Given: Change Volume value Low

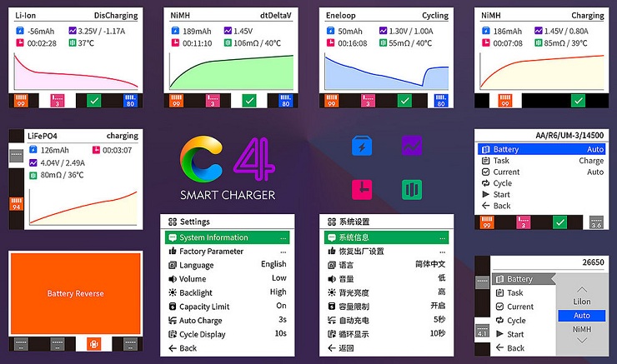Looking at the screenshot, I should coord(279,278).
